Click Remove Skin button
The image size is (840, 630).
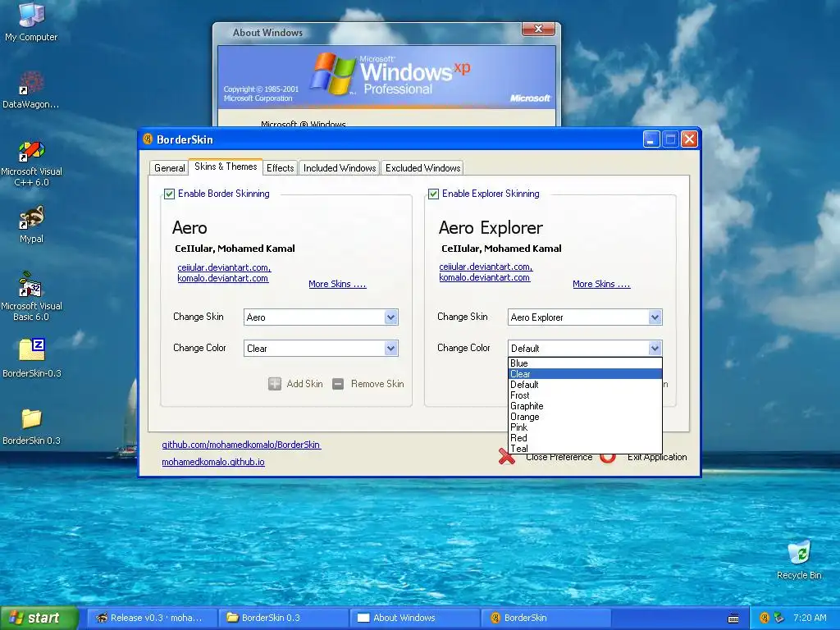click(x=368, y=384)
